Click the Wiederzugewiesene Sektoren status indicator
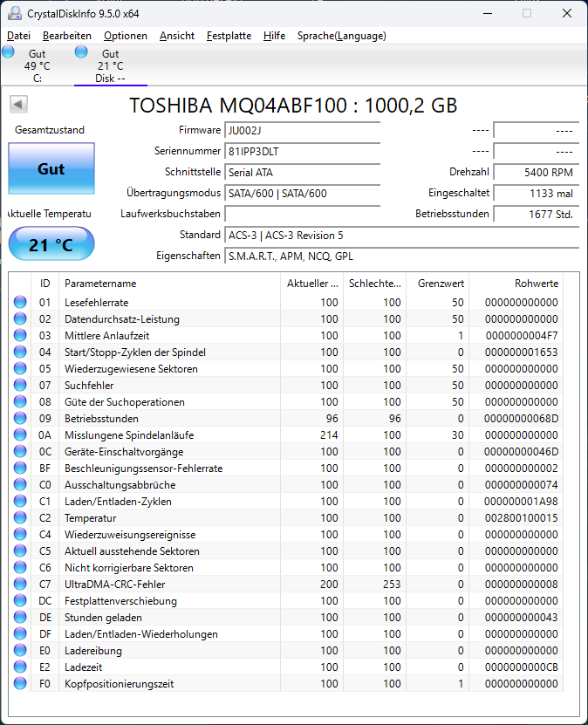The height and width of the screenshot is (725, 588). pyautogui.click(x=19, y=368)
